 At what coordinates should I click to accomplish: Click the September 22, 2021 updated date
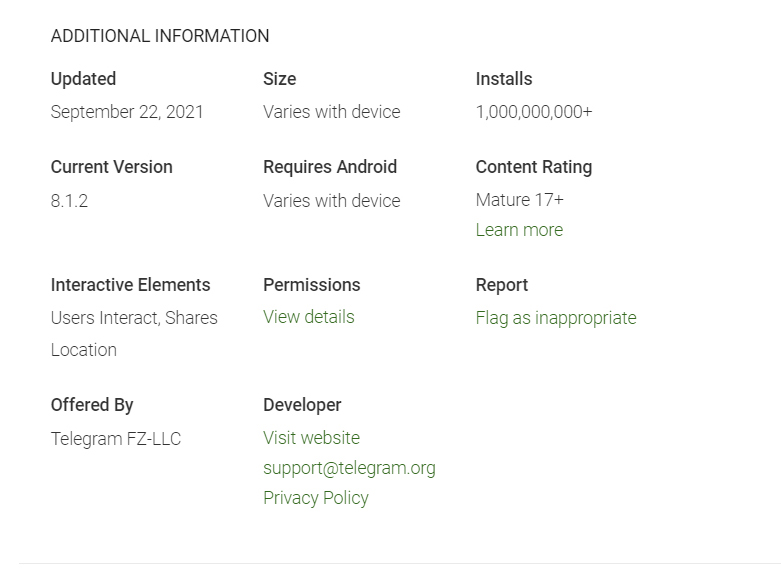click(127, 112)
